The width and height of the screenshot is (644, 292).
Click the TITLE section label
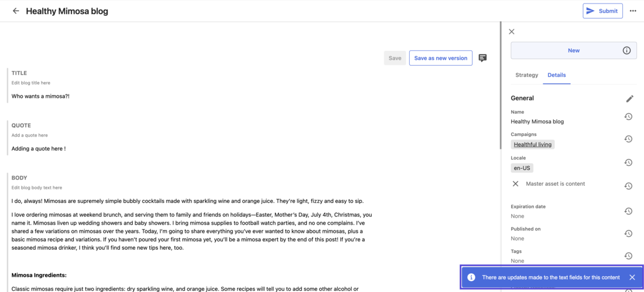tap(19, 73)
